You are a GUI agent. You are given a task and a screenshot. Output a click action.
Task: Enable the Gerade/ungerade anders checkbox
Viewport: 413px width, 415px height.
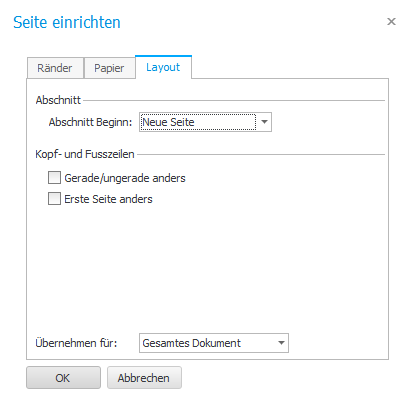[54, 178]
